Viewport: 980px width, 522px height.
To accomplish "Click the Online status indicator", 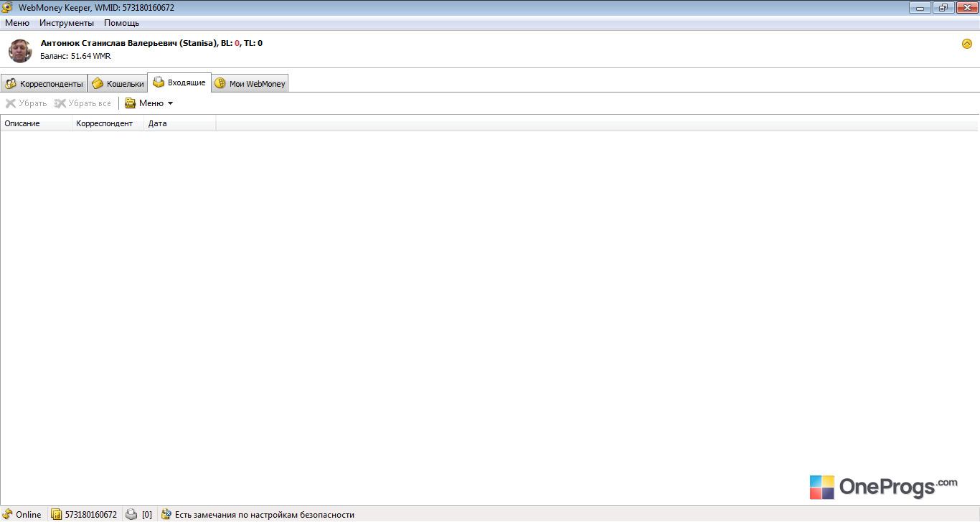I will coord(22,514).
